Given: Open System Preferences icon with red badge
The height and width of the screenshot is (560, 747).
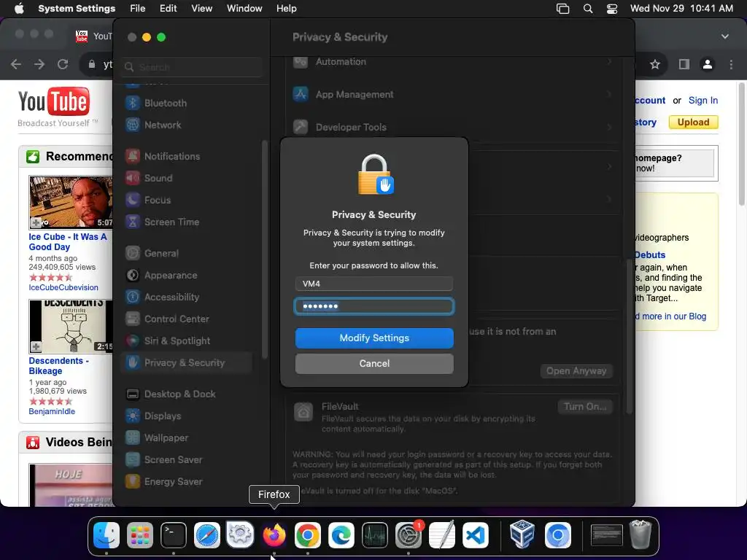Looking at the screenshot, I should pos(409,534).
